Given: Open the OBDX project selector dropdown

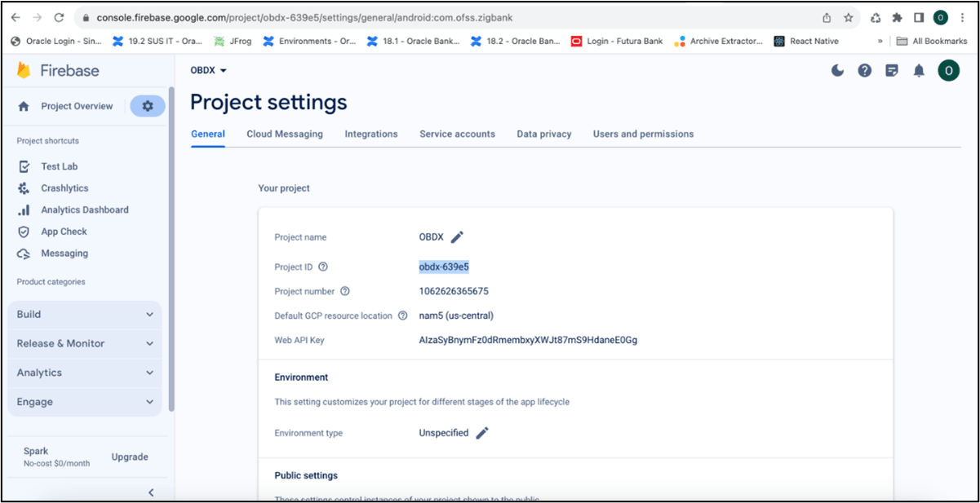Looking at the screenshot, I should (208, 70).
